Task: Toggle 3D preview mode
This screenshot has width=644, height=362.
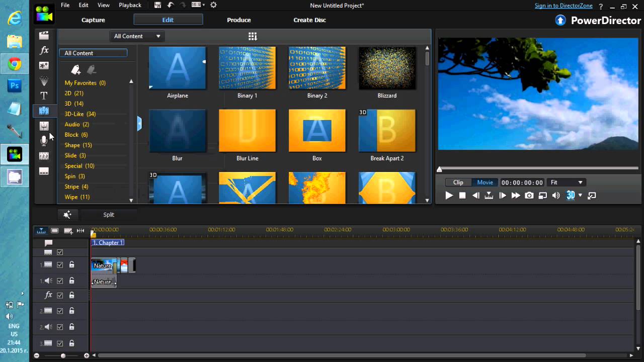Action: pos(571,196)
